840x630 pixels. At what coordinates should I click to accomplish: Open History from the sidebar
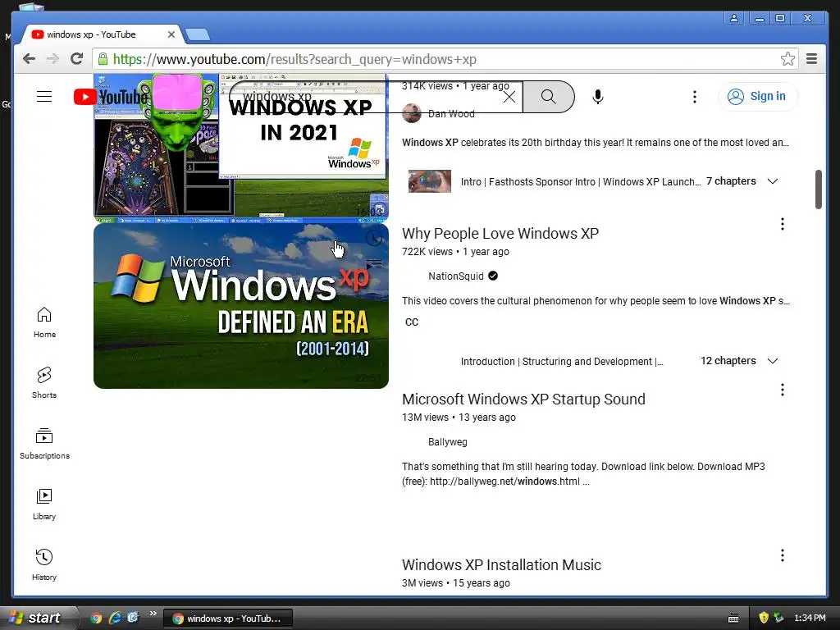pyautogui.click(x=44, y=564)
